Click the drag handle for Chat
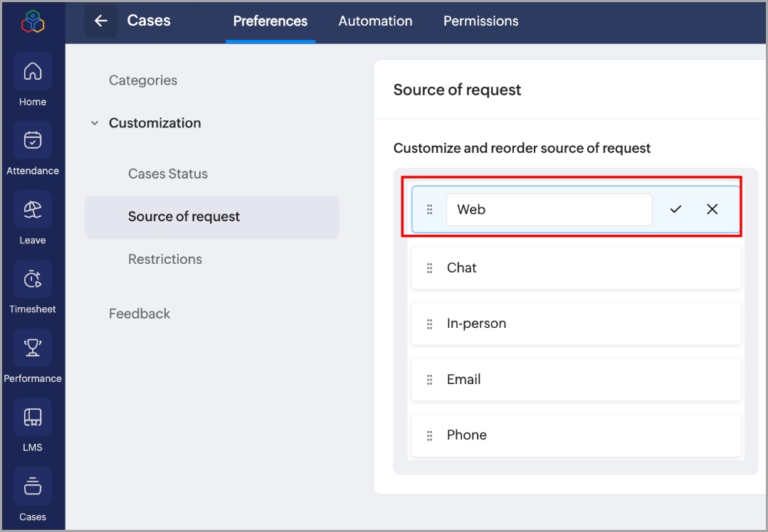 [x=429, y=268]
